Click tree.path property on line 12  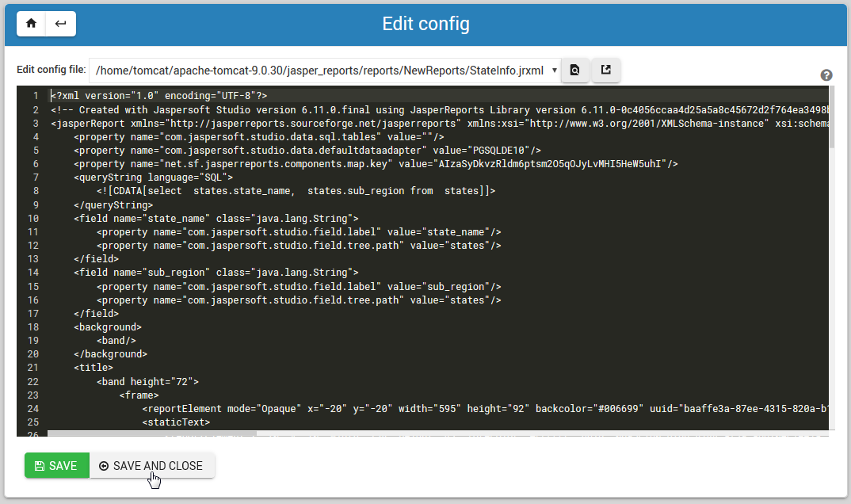click(299, 246)
